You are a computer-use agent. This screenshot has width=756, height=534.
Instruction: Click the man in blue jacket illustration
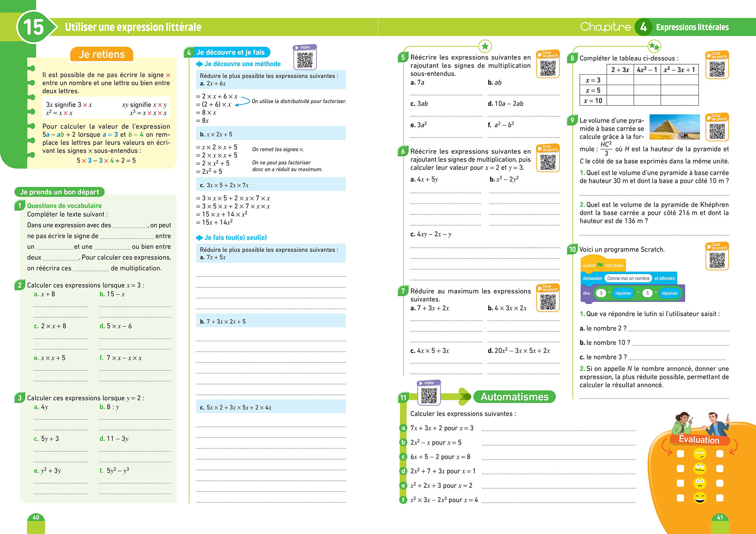pyautogui.click(x=716, y=424)
